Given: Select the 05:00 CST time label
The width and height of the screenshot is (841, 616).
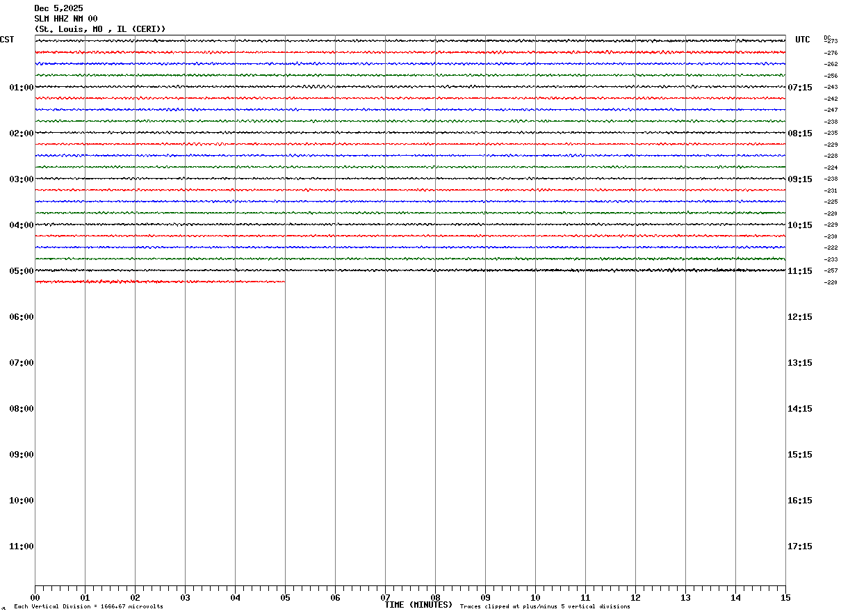Looking at the screenshot, I should (x=22, y=271).
